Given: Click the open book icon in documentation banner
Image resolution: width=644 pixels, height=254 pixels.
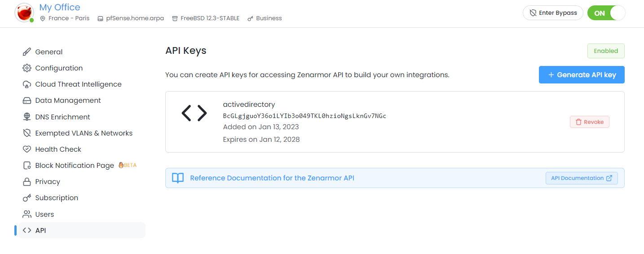Looking at the screenshot, I should pos(178,178).
